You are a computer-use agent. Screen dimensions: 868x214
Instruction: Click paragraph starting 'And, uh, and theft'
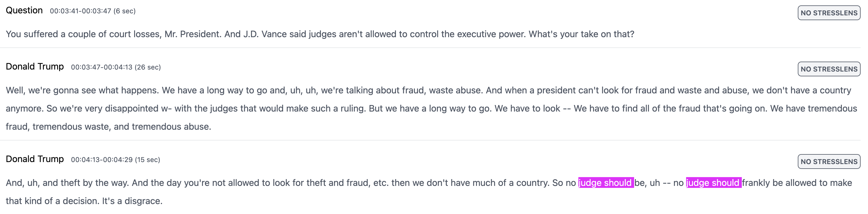point(429,192)
